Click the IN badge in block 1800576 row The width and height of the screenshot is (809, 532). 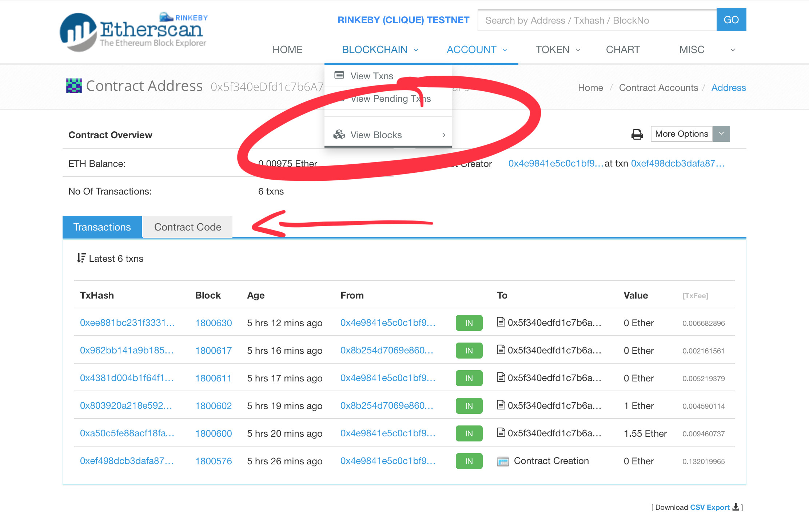pos(469,461)
